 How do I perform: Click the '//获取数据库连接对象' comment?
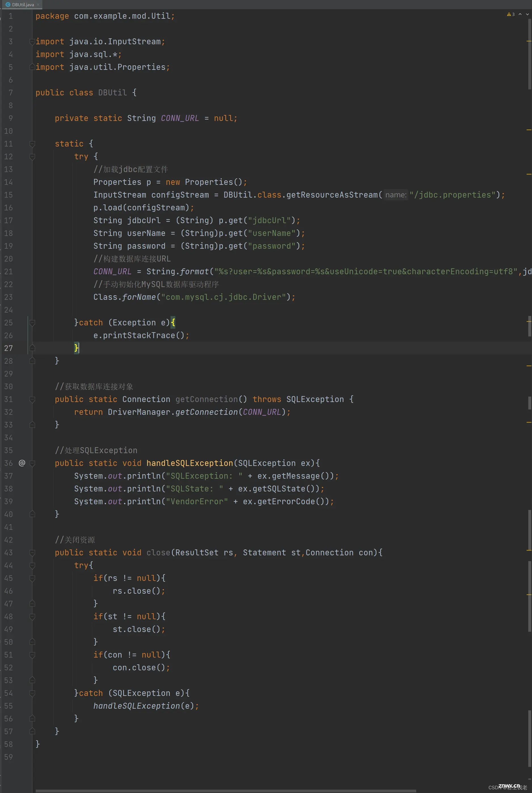[x=94, y=387]
